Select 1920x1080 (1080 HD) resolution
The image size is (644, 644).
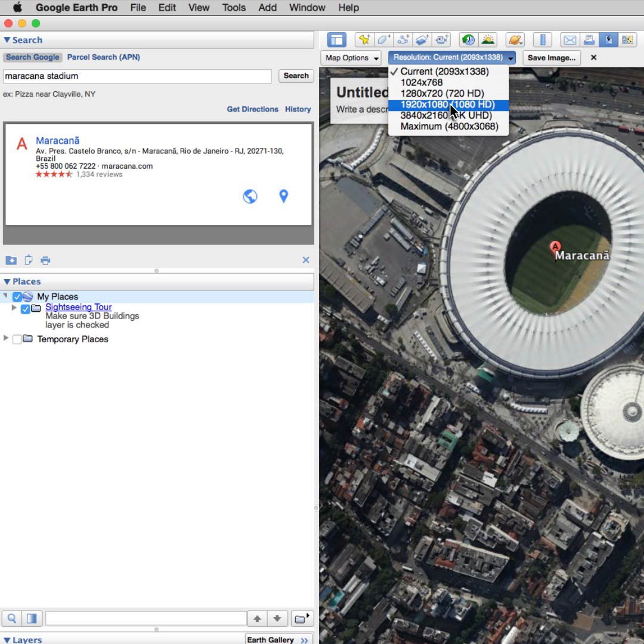pos(448,105)
